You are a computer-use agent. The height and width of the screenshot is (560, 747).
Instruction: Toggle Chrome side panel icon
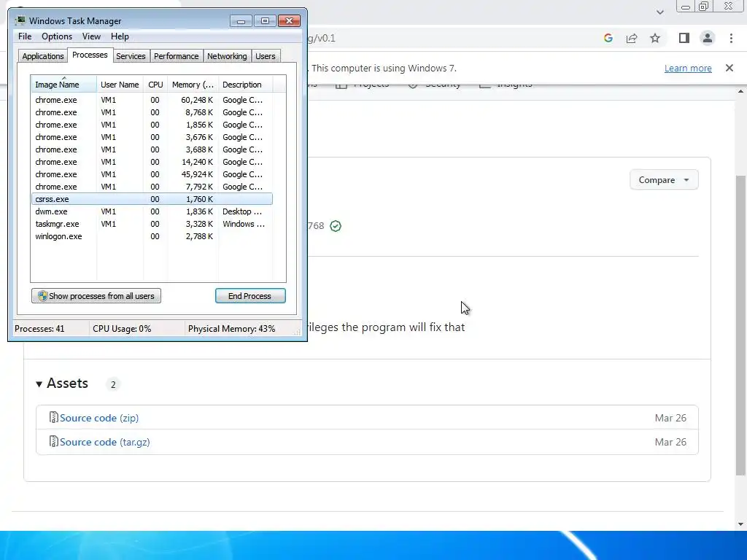(684, 38)
